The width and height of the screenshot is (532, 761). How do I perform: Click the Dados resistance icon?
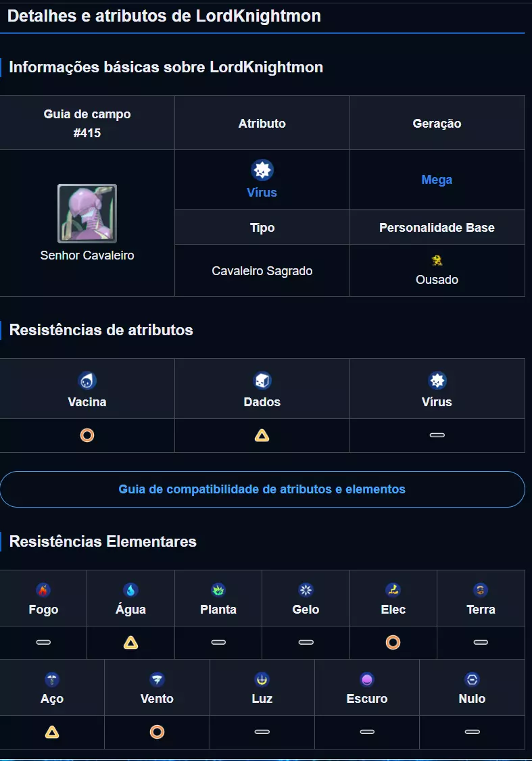click(x=262, y=380)
